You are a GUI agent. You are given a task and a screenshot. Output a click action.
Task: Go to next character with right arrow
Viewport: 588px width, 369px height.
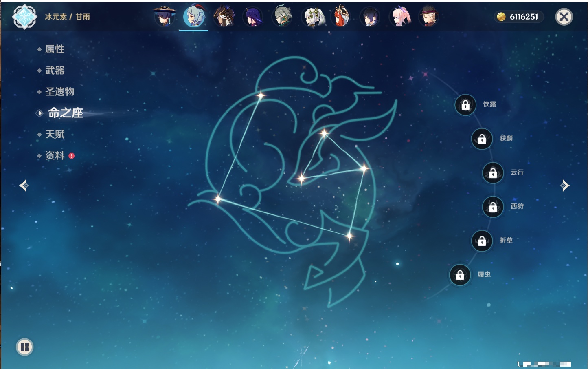click(x=565, y=186)
